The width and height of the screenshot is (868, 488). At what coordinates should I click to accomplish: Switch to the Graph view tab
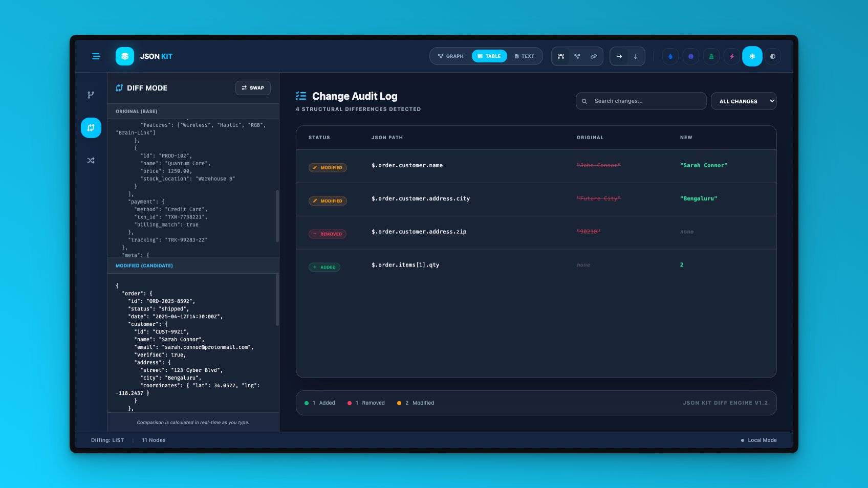click(x=451, y=56)
